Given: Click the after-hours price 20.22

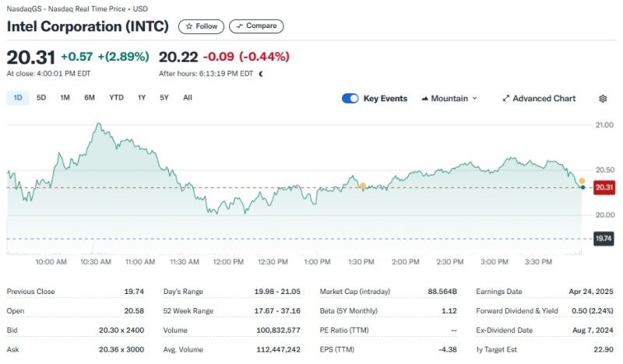Looking at the screenshot, I should [178, 57].
